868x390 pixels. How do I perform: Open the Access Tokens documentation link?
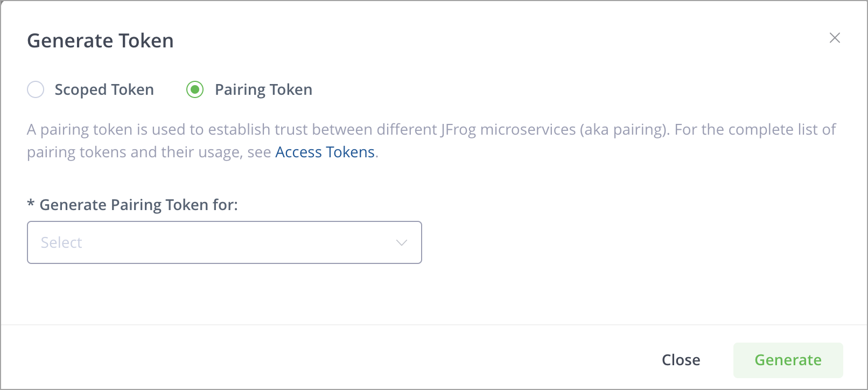click(x=325, y=152)
